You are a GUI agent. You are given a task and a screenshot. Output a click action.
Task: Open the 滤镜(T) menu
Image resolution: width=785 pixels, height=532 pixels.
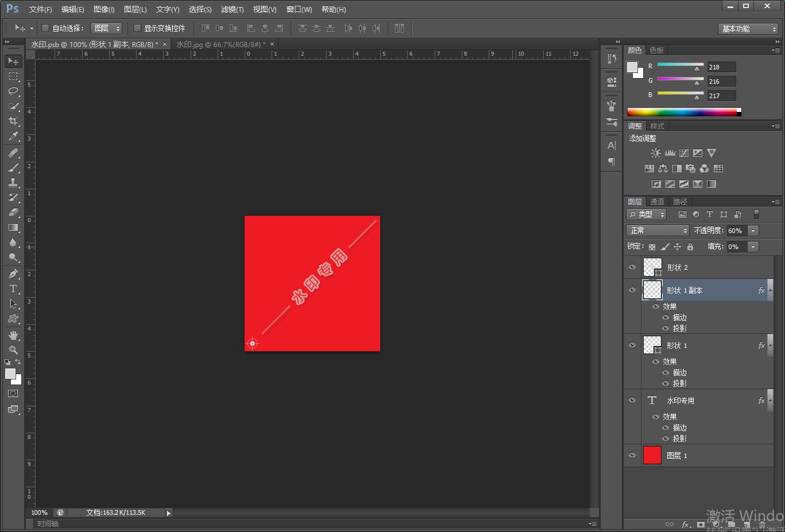pyautogui.click(x=232, y=9)
